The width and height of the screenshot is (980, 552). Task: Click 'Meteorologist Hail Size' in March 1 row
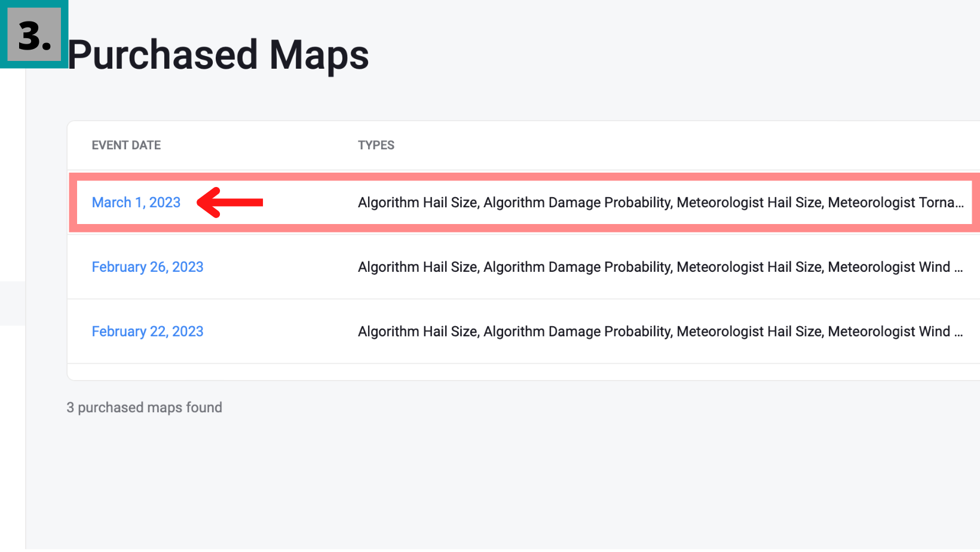pos(749,203)
